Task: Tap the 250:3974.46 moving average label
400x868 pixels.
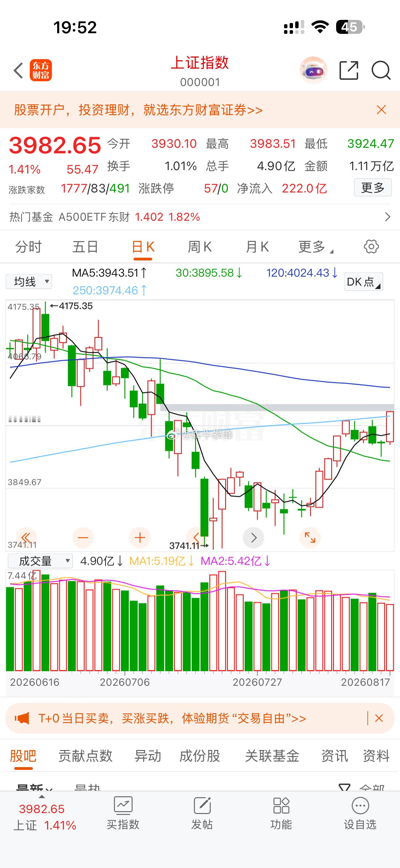Action: (x=110, y=290)
